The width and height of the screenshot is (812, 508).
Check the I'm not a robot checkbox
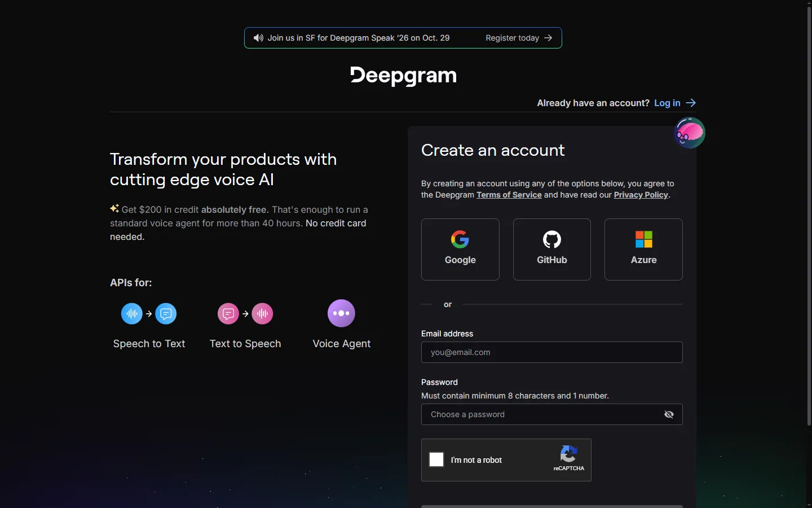pyautogui.click(x=436, y=459)
